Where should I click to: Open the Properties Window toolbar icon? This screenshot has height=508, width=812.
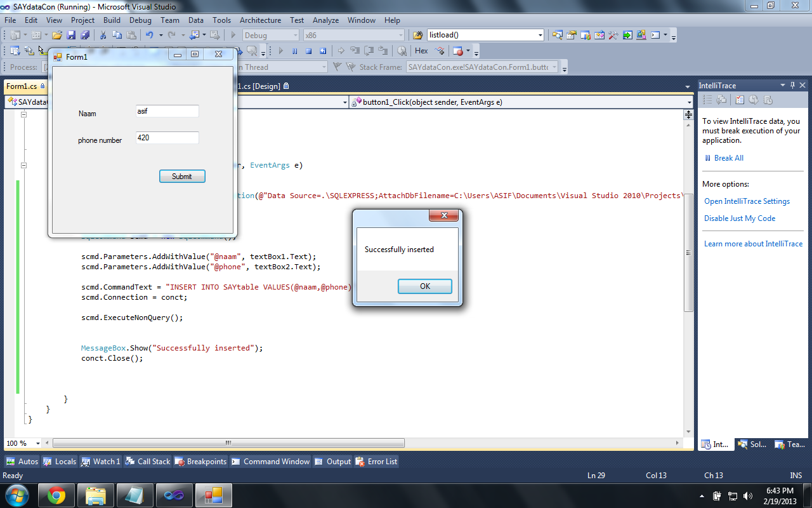572,35
